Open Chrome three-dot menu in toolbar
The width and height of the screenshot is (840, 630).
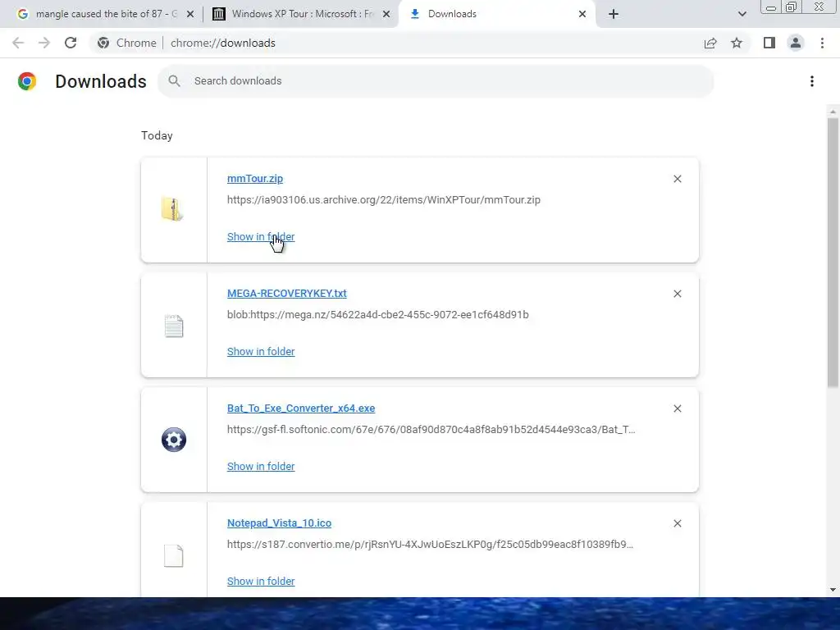822,43
